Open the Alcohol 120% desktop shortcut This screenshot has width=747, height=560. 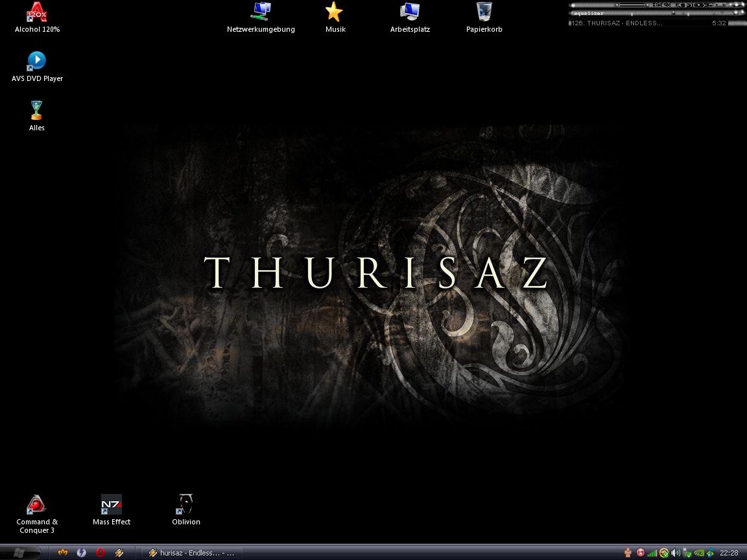37,13
